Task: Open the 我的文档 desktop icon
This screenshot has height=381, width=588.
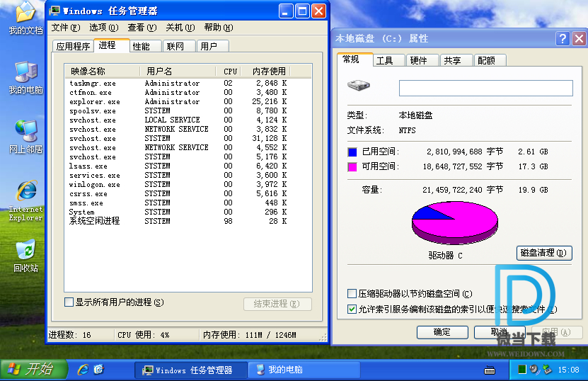Action: tap(25, 18)
